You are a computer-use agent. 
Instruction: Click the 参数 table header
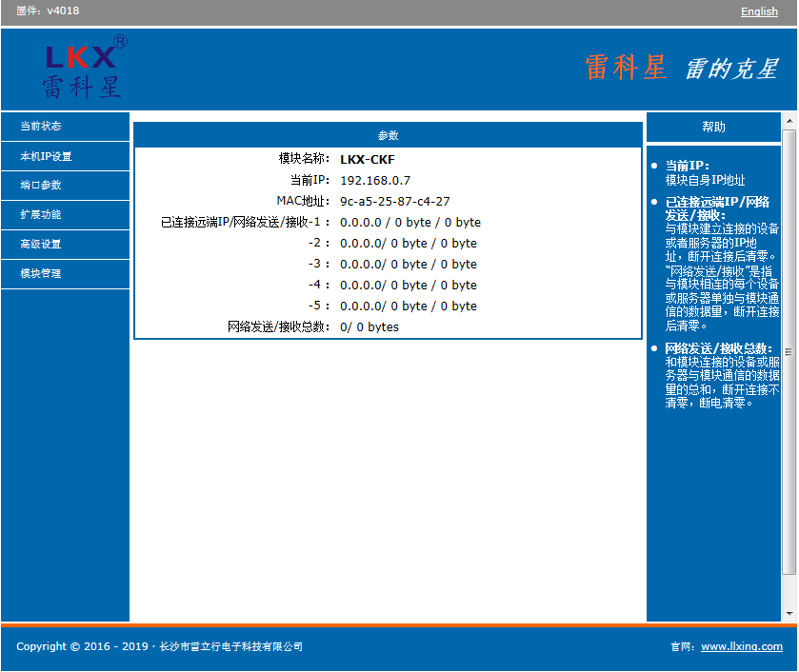(x=388, y=135)
